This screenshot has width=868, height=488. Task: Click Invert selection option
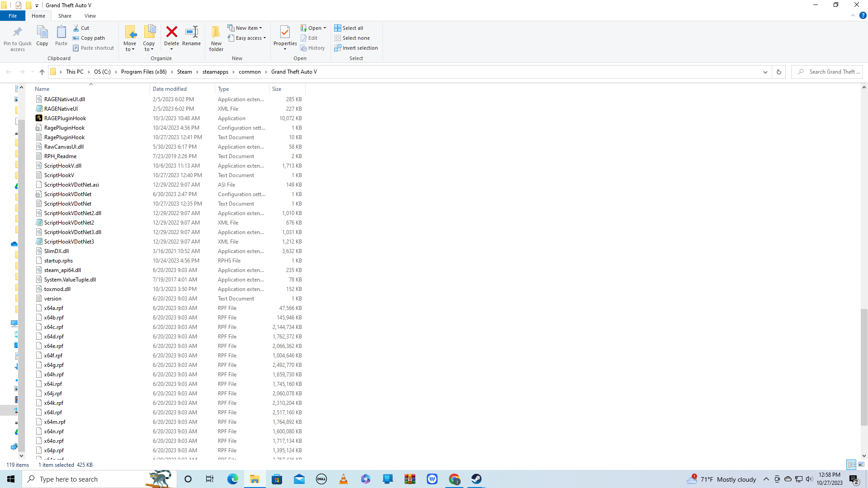click(356, 48)
